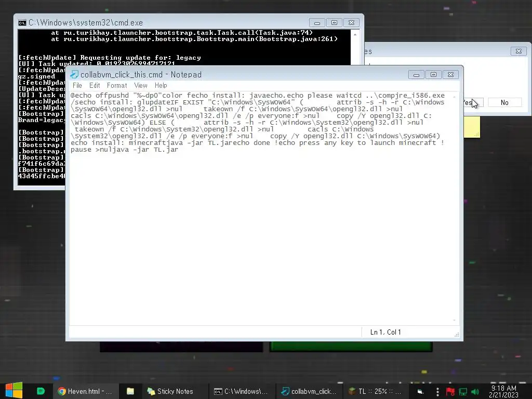This screenshot has width=532, height=399.
Task: Maximize the Notepad window
Action: (433, 75)
